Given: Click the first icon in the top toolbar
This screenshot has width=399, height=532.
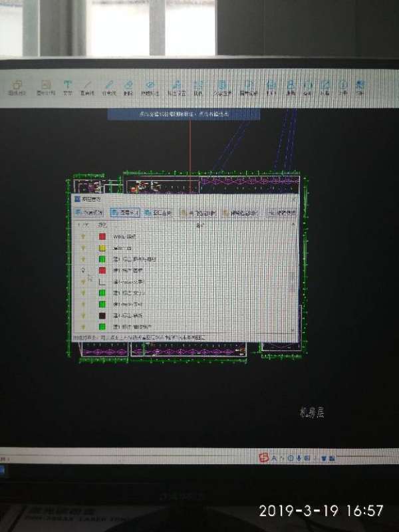Looking at the screenshot, I should [17, 86].
